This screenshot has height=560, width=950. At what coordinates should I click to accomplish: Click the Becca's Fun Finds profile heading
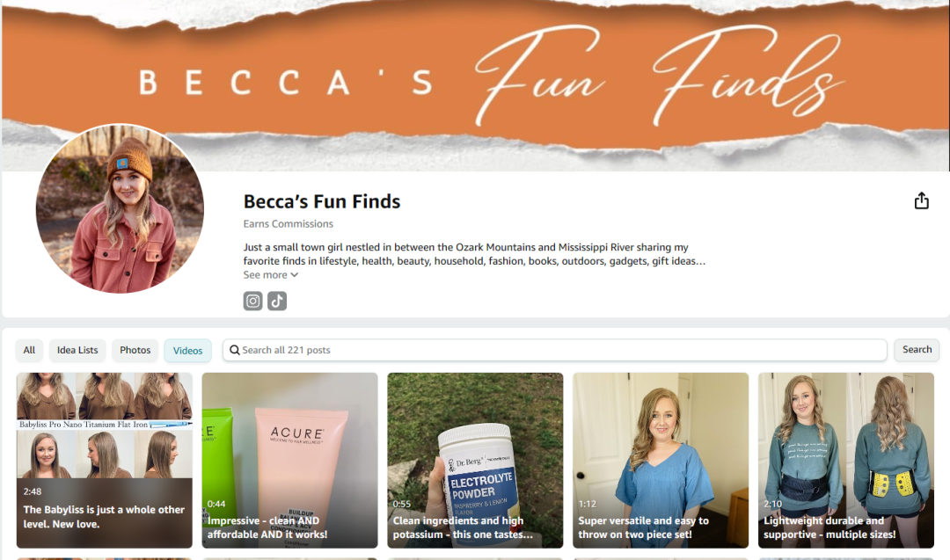pos(322,201)
